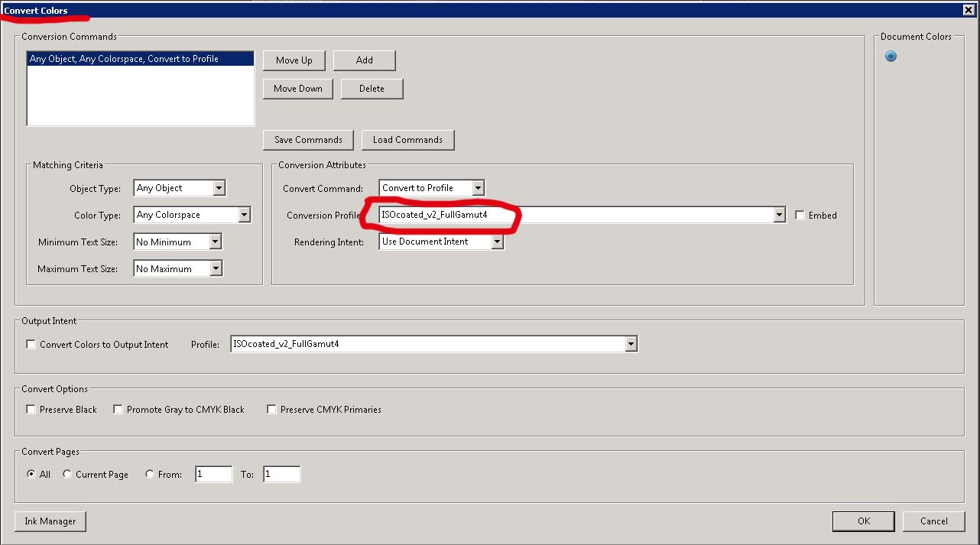Open the Maximum Text Size dropdown
980x545 pixels.
(216, 269)
